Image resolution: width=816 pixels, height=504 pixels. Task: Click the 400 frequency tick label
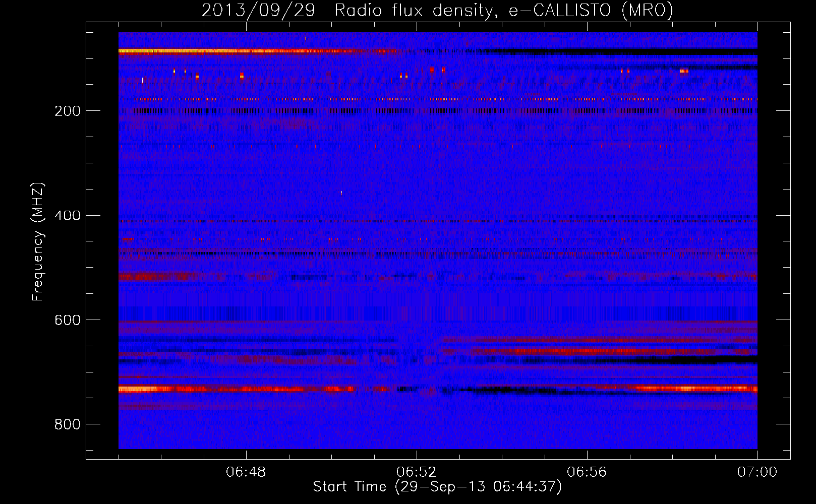click(x=68, y=216)
